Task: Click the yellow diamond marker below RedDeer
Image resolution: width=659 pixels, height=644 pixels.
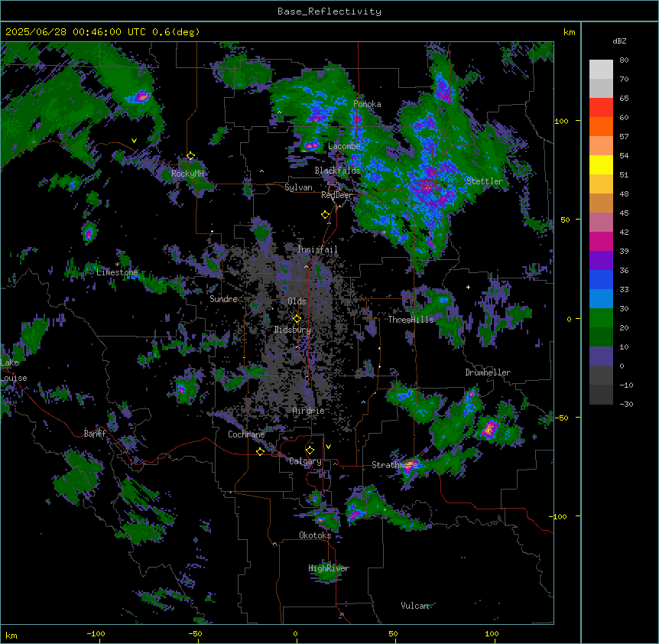Action: pos(325,214)
